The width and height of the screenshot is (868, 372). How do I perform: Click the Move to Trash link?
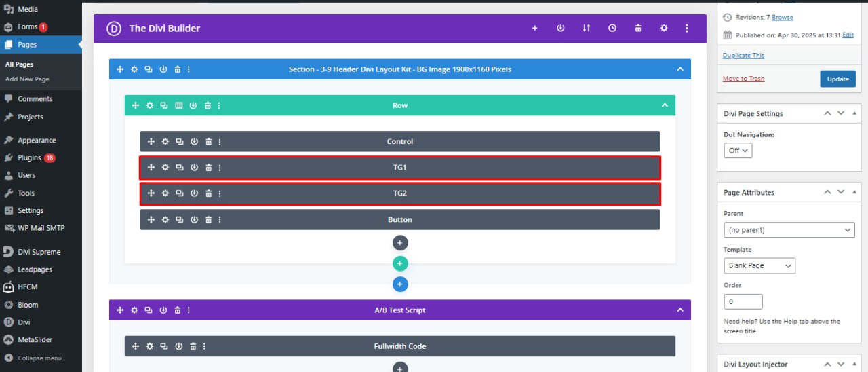coord(743,79)
